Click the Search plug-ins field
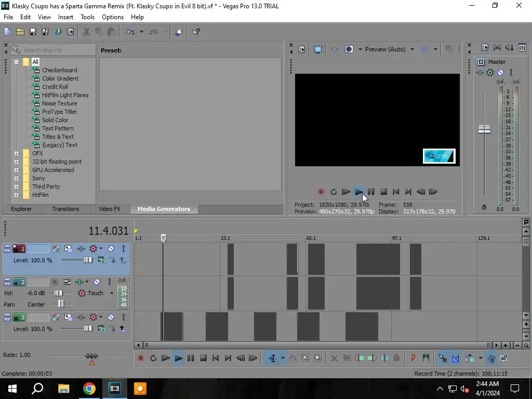The image size is (532, 399). [x=53, y=49]
